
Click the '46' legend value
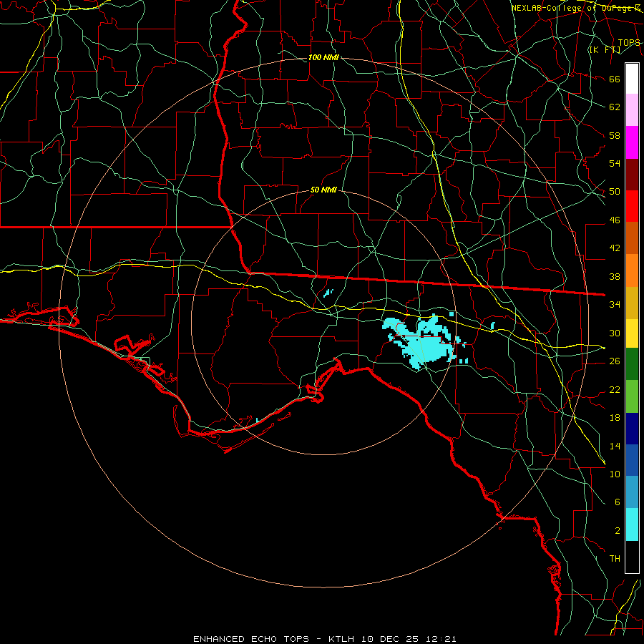(x=615, y=220)
